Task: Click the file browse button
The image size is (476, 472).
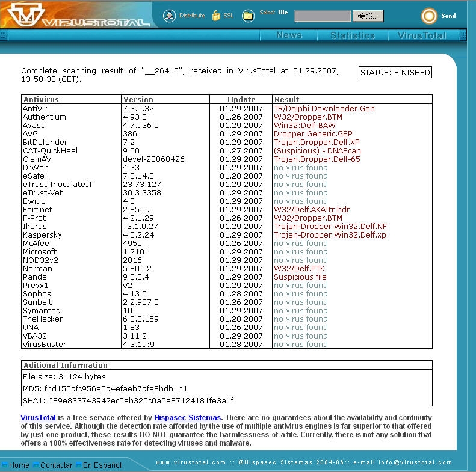Action: click(368, 16)
